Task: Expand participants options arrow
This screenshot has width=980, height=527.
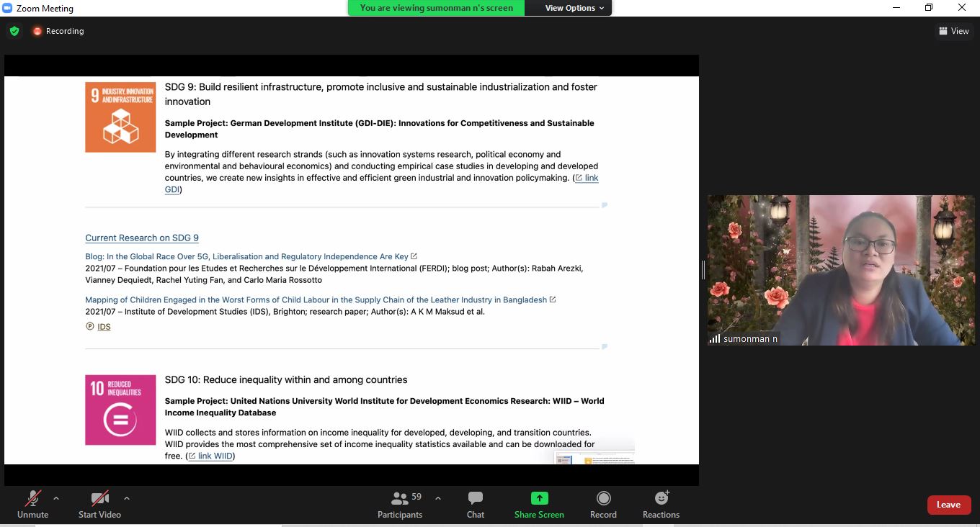Action: click(x=437, y=498)
